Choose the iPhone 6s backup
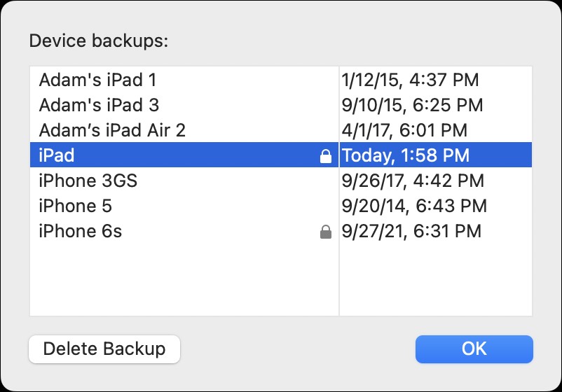This screenshot has width=562, height=392. pos(81,231)
